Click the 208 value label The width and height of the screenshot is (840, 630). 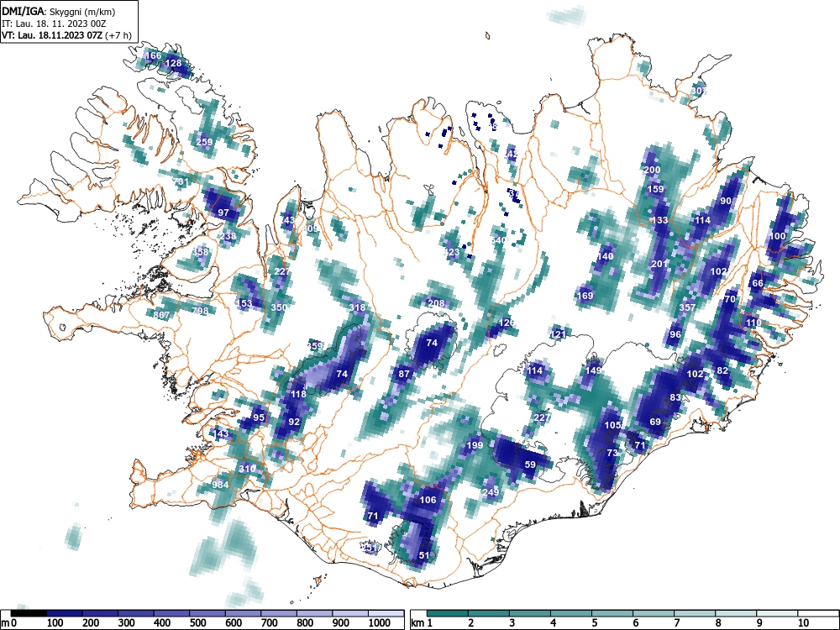(x=436, y=303)
